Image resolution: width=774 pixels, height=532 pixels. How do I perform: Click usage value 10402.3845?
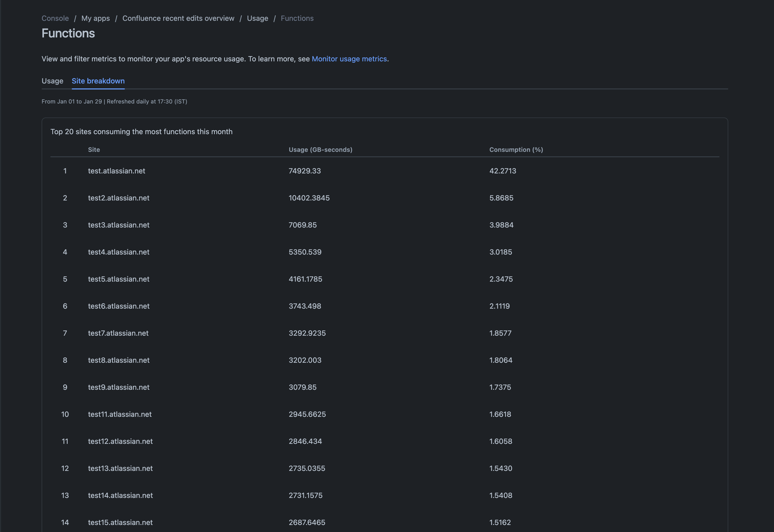pos(309,198)
